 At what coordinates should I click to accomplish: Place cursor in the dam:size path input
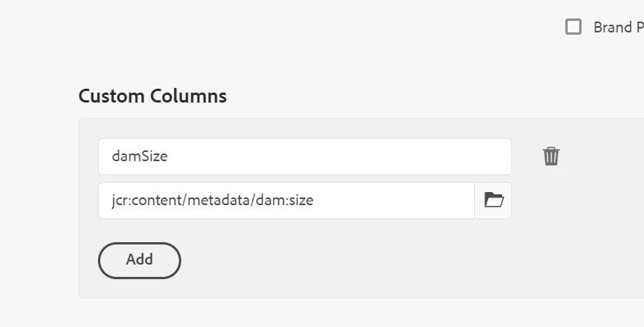[286, 201]
